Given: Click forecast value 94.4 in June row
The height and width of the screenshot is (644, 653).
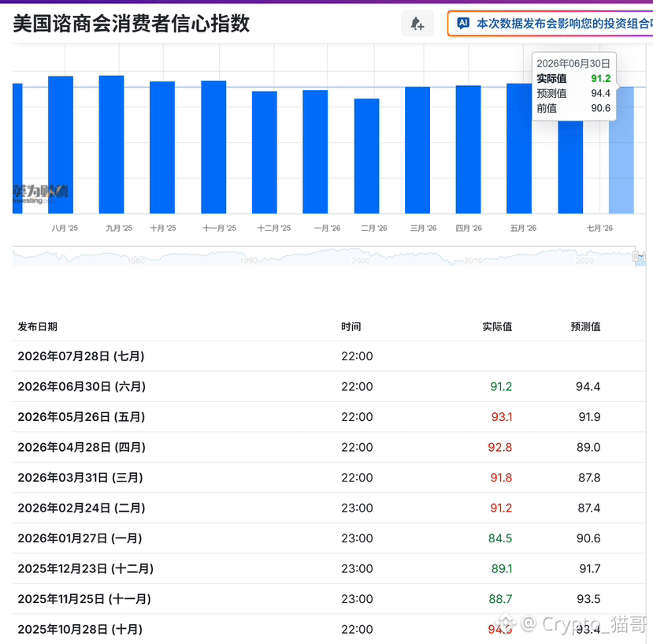Looking at the screenshot, I should point(588,387).
